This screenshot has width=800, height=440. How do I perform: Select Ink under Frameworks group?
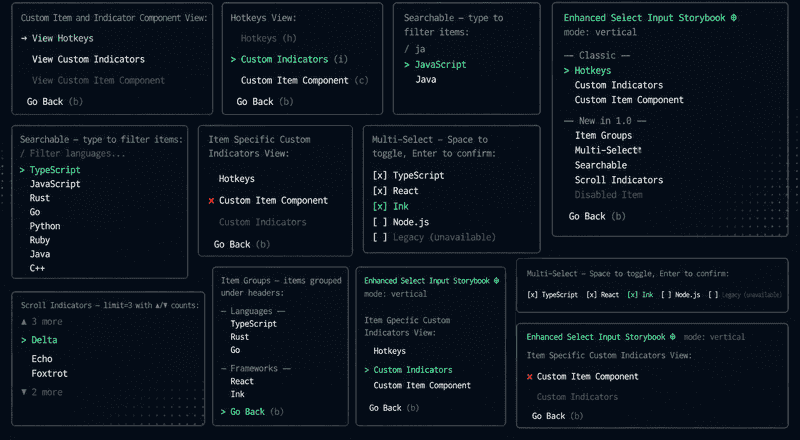coord(237,394)
